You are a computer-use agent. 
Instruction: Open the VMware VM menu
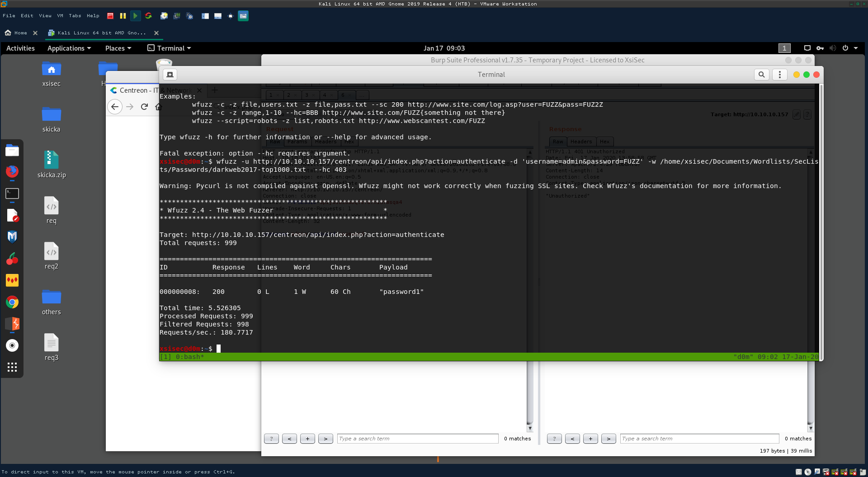click(60, 16)
